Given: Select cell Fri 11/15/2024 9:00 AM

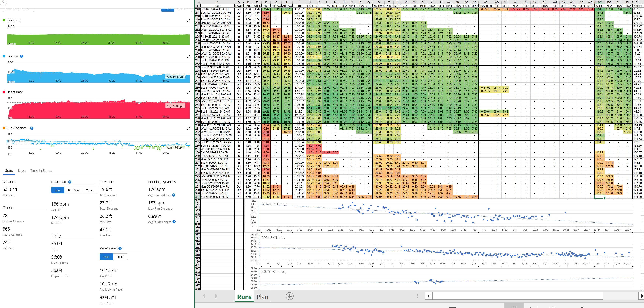Looking at the screenshot, I should (x=217, y=108).
